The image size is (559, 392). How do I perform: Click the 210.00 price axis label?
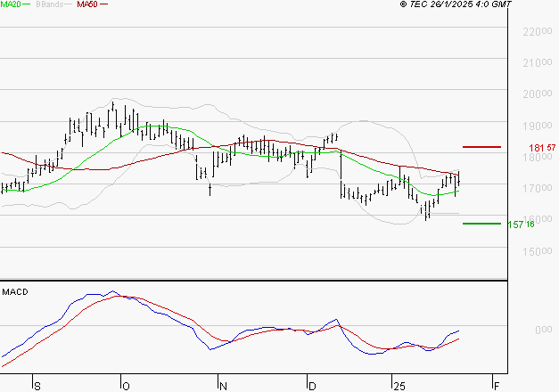538,63
